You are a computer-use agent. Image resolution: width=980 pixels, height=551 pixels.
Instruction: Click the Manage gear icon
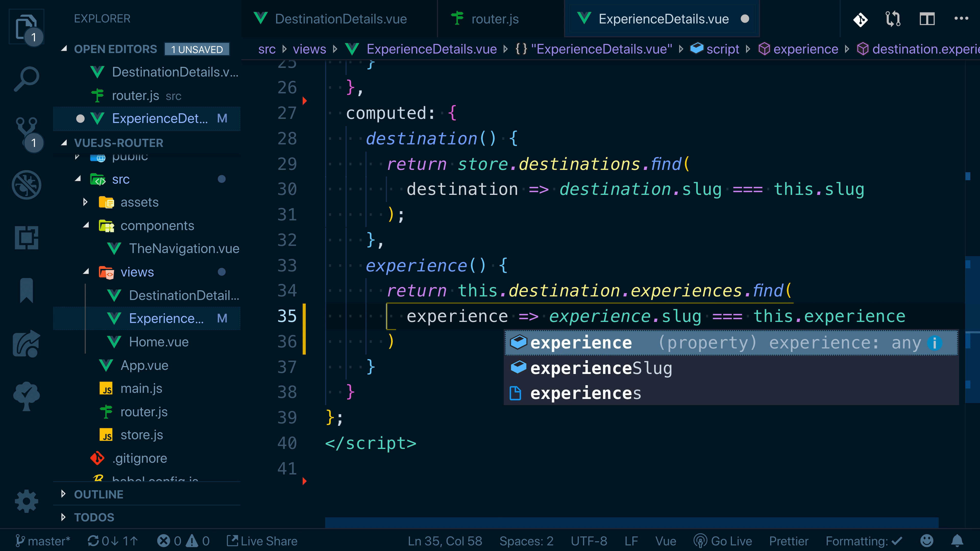(26, 501)
